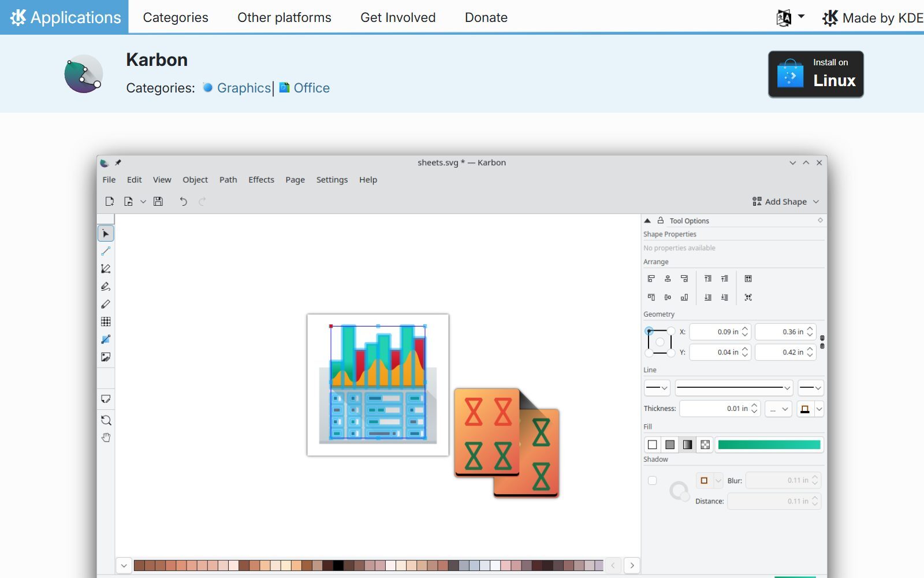Click the group shapes icon
Image resolution: width=924 pixels, height=578 pixels.
tap(748, 279)
